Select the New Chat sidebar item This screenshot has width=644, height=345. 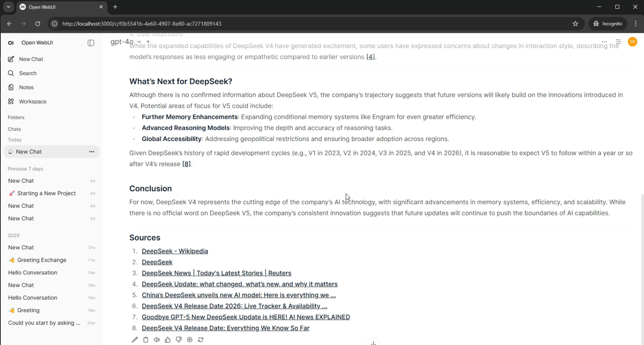pos(51,59)
